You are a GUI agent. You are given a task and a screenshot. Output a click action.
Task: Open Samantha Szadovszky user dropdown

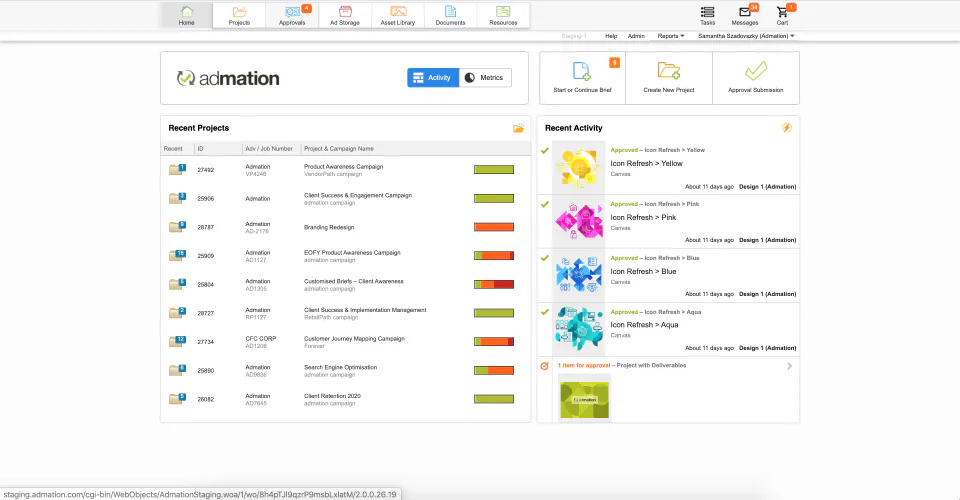(x=746, y=36)
